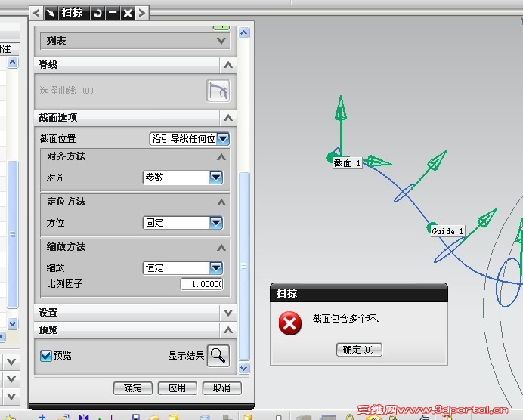Click the 应用 button
Image resolution: width=523 pixels, height=420 pixels.
pos(177,388)
